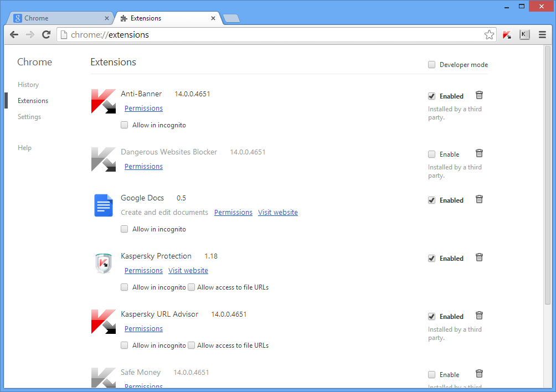The width and height of the screenshot is (556, 392).
Task: Select the Extensions browser tab
Action: [x=168, y=18]
